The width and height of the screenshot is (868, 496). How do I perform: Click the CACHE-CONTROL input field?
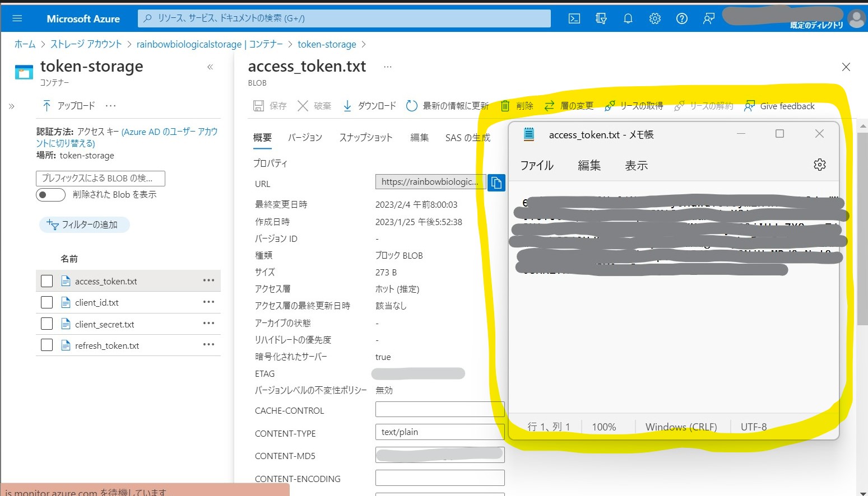coord(440,410)
